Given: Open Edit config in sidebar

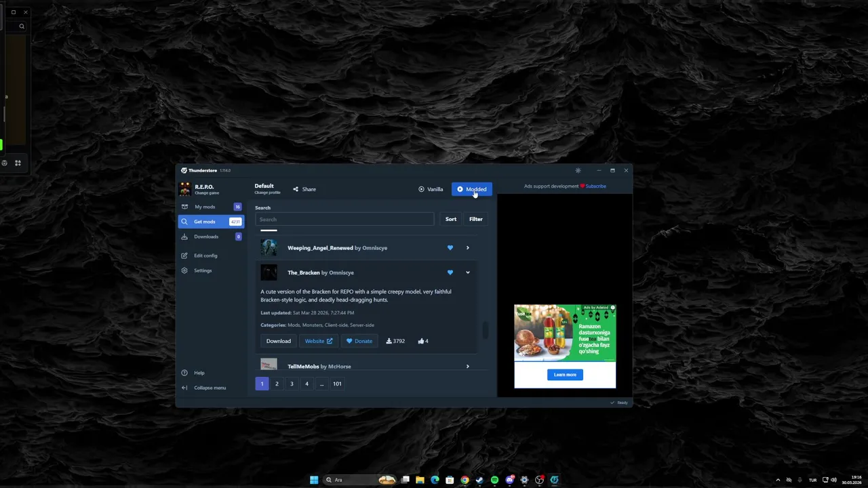Looking at the screenshot, I should point(205,256).
